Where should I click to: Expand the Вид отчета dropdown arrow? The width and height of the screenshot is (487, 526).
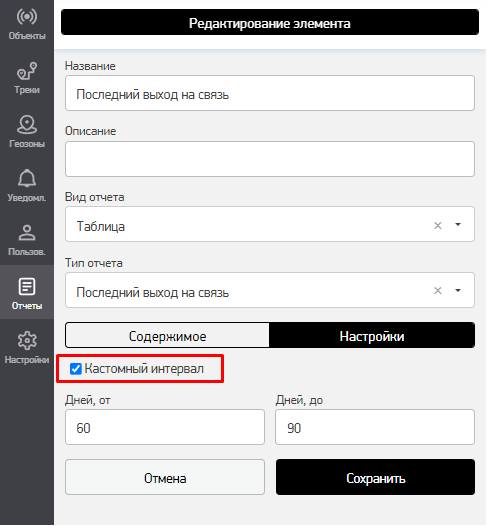click(458, 224)
